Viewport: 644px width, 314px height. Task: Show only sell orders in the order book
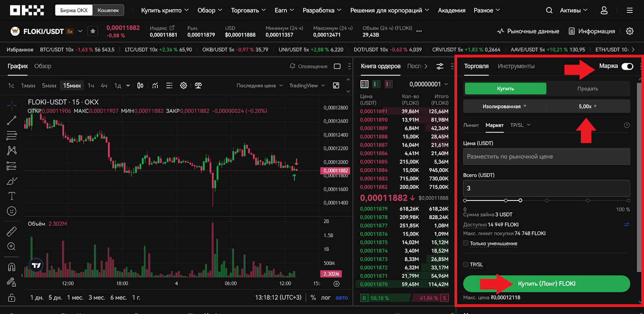click(x=389, y=84)
